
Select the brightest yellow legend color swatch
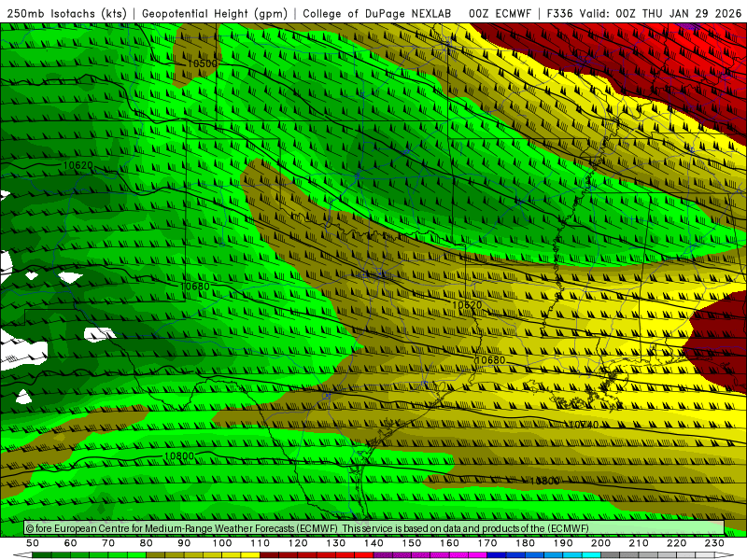[250, 555]
